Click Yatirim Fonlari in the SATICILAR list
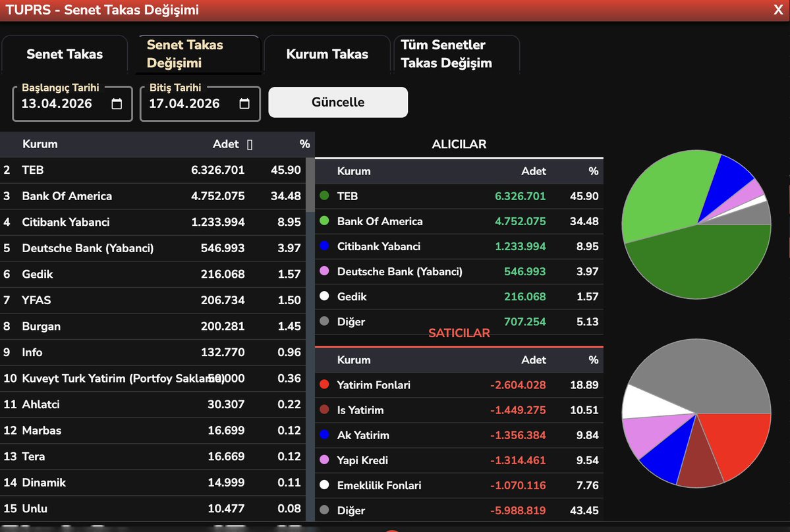This screenshot has height=532, width=790. (x=374, y=385)
